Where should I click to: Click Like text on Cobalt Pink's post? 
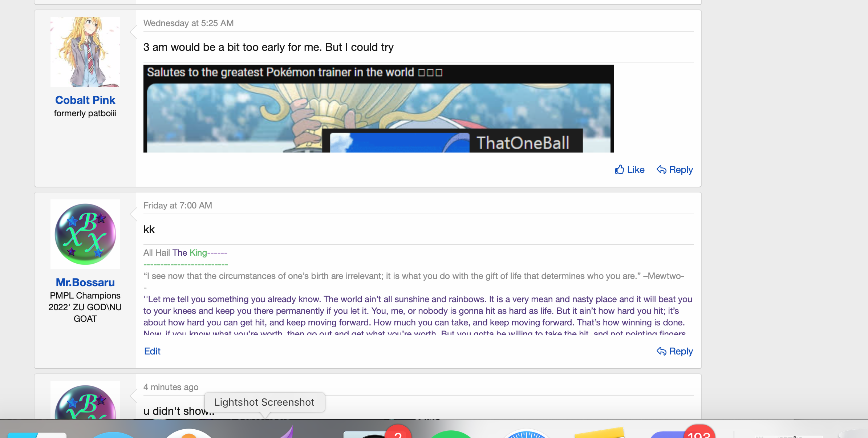636,170
